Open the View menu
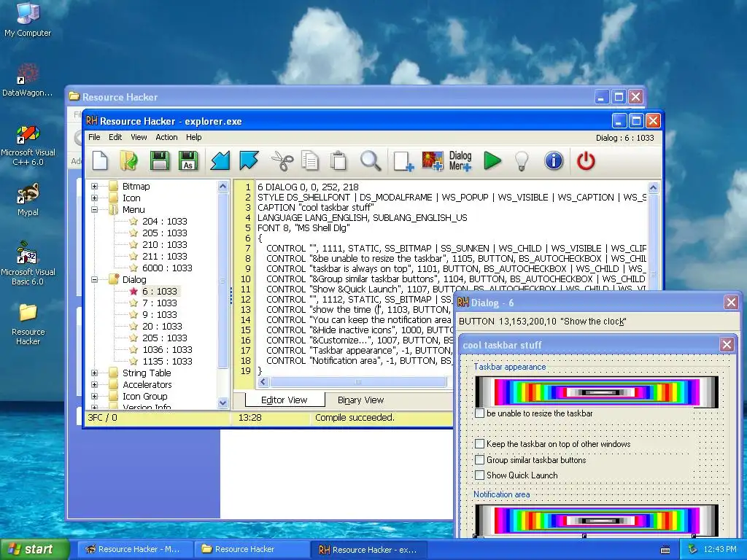Screen dimensions: 747x560 [139, 137]
